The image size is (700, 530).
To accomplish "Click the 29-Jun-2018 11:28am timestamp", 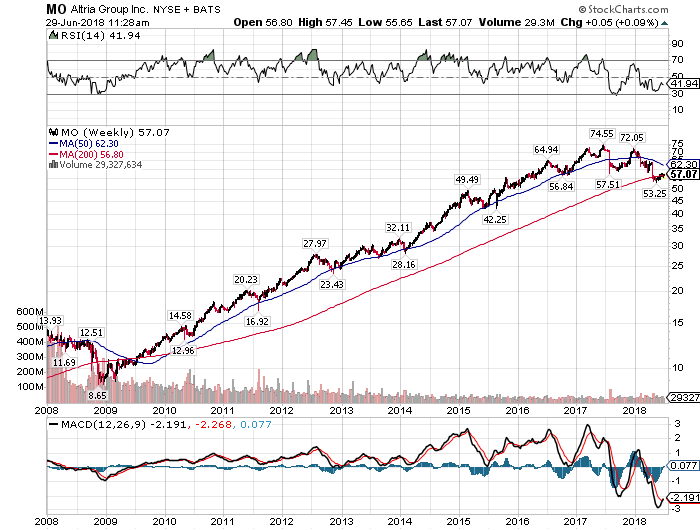I will (x=97, y=22).
